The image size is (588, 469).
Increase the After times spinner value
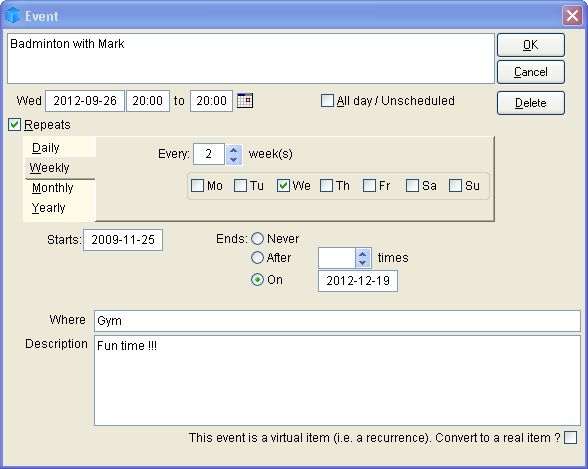point(363,254)
